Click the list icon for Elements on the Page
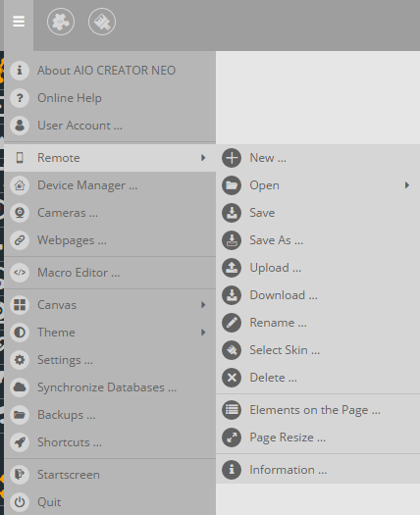The width and height of the screenshot is (420, 515). pos(232,410)
